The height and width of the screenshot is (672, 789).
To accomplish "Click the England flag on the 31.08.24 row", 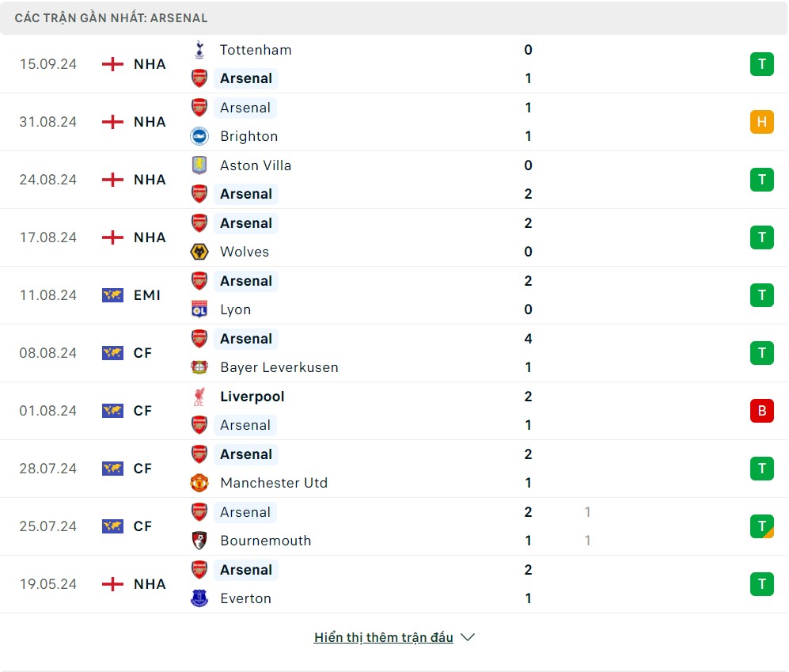I will tap(113, 122).
